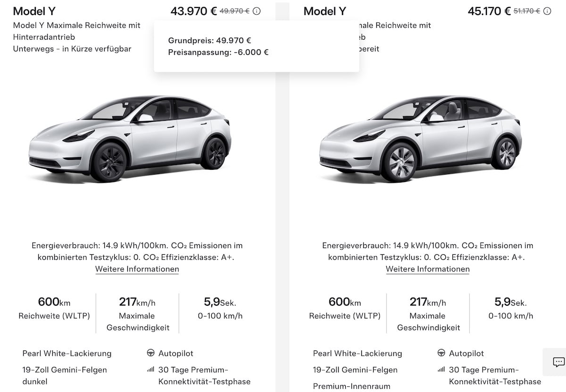Click the Autopilot steering wheel icon in the 45.170 € listing
The height and width of the screenshot is (392, 566).
(x=441, y=353)
